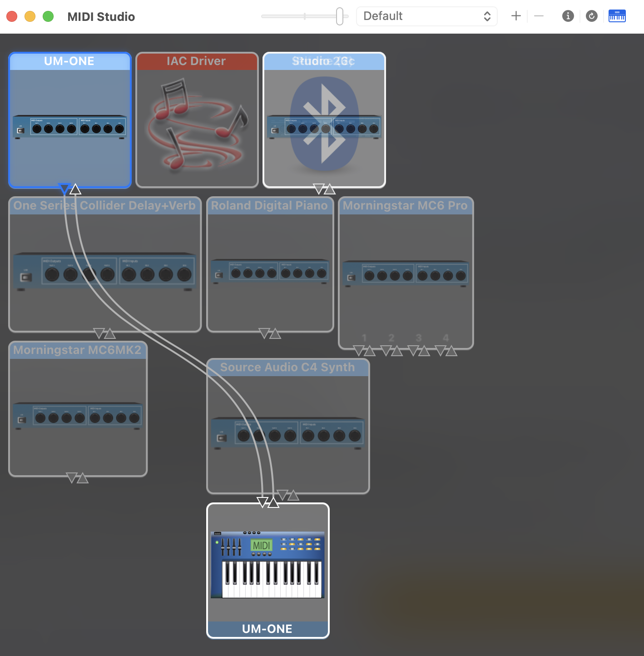Click up arrow port under Roland Digital Piano
Screen dimensions: 644x656
pyautogui.click(x=275, y=333)
